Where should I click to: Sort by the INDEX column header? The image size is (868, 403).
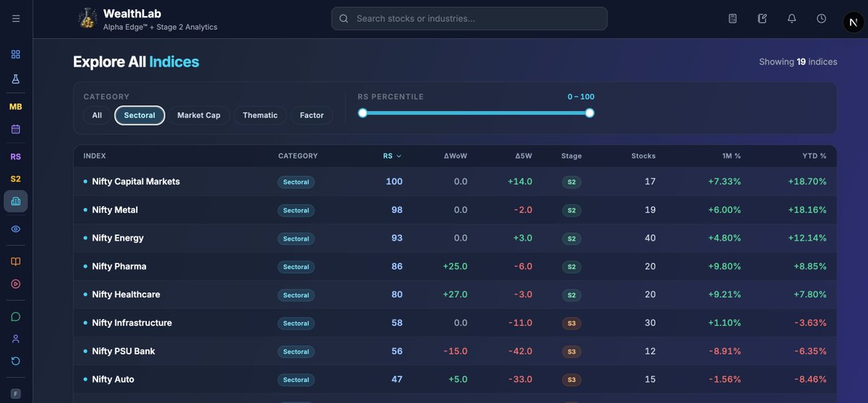(95, 156)
